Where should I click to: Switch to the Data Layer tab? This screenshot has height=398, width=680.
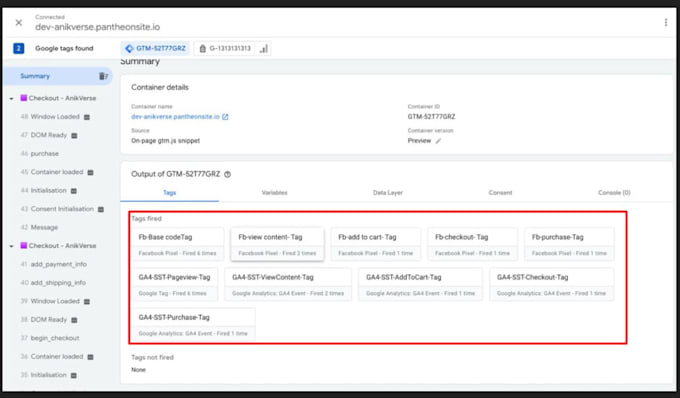[x=388, y=193]
